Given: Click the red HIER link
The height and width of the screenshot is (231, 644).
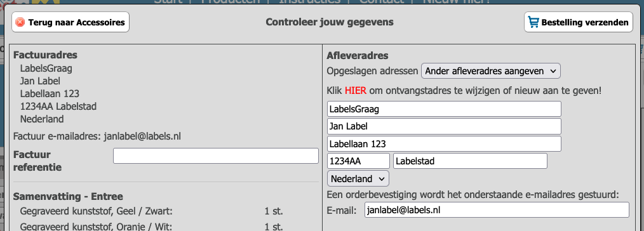Looking at the screenshot, I should [x=355, y=90].
